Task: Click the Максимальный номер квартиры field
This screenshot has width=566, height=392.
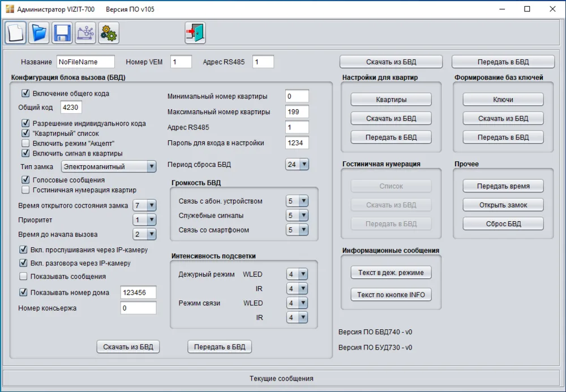Action: 297,112
